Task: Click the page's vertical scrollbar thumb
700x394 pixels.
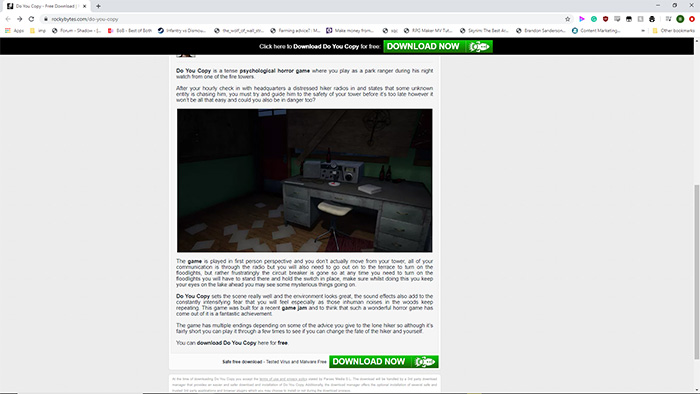Action: pos(696,272)
